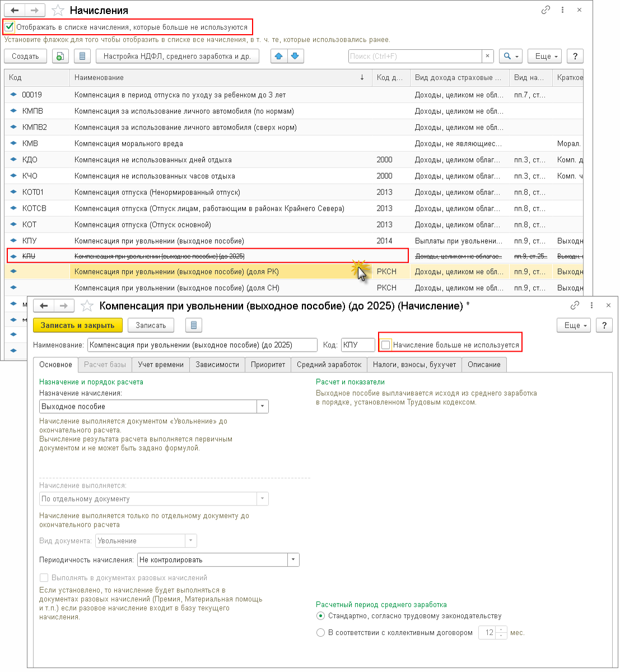Viewport: 620px width, 672px height.
Task: Copy link icon in accrual form
Action: tap(575, 306)
